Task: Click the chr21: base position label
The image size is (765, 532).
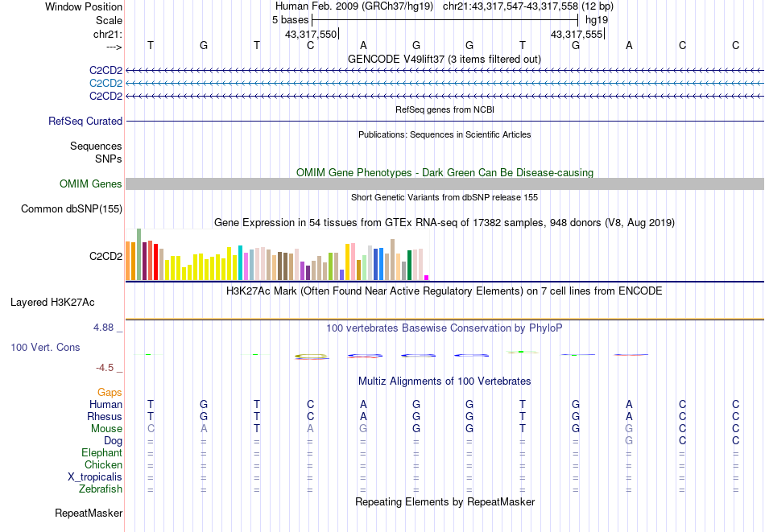Action: (x=108, y=34)
